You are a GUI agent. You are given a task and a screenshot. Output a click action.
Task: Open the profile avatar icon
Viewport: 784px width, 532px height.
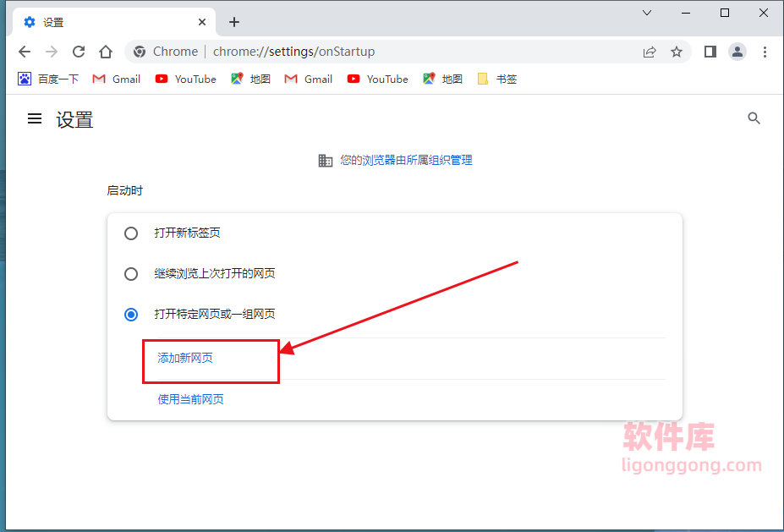click(x=737, y=52)
